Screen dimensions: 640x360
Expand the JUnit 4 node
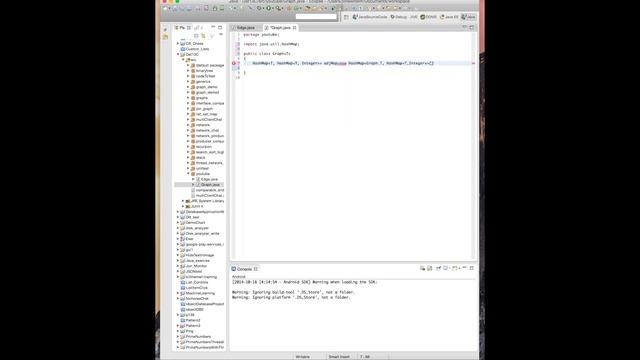pos(183,207)
